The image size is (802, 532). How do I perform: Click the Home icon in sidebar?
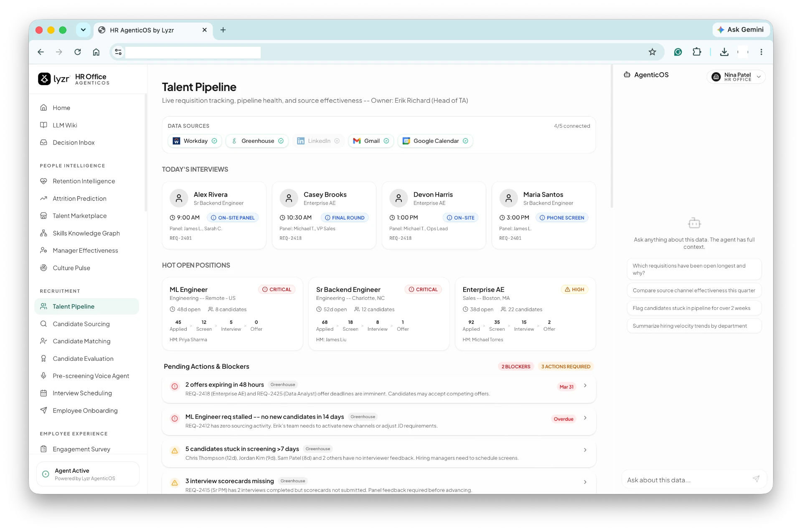[43, 108]
